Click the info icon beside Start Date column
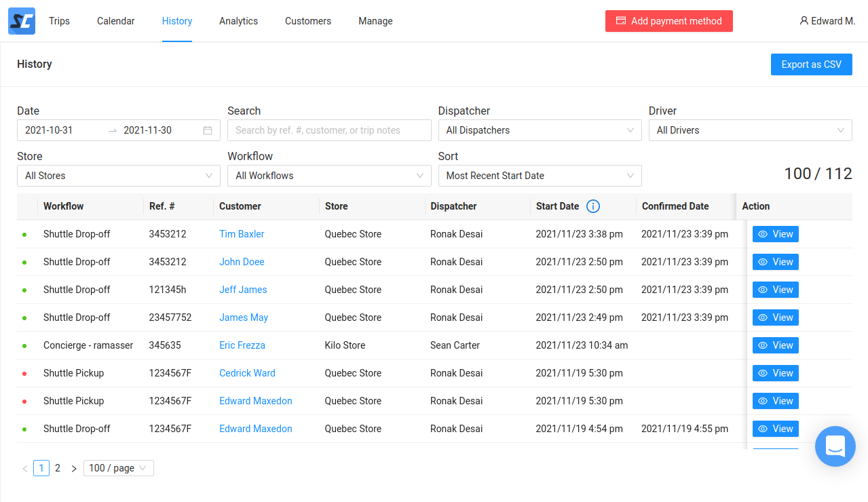Screen dimensions: 868x502 point(592,206)
